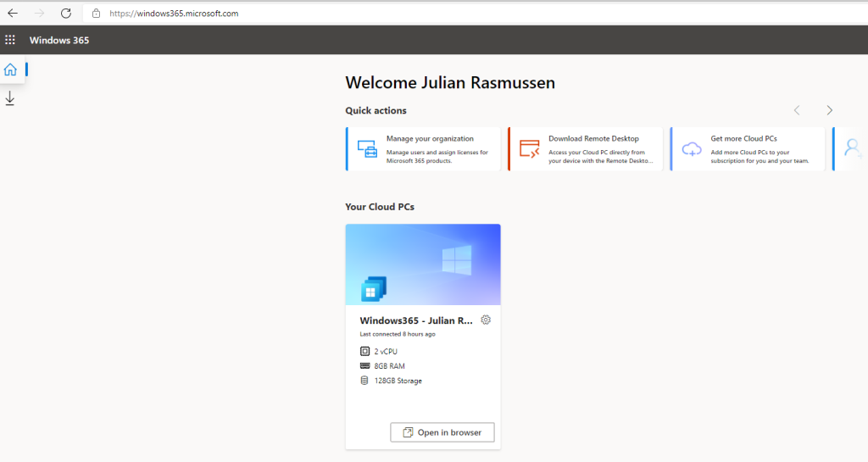Click the address bar URL field
Viewport: 868px width, 462px height.
point(475,14)
